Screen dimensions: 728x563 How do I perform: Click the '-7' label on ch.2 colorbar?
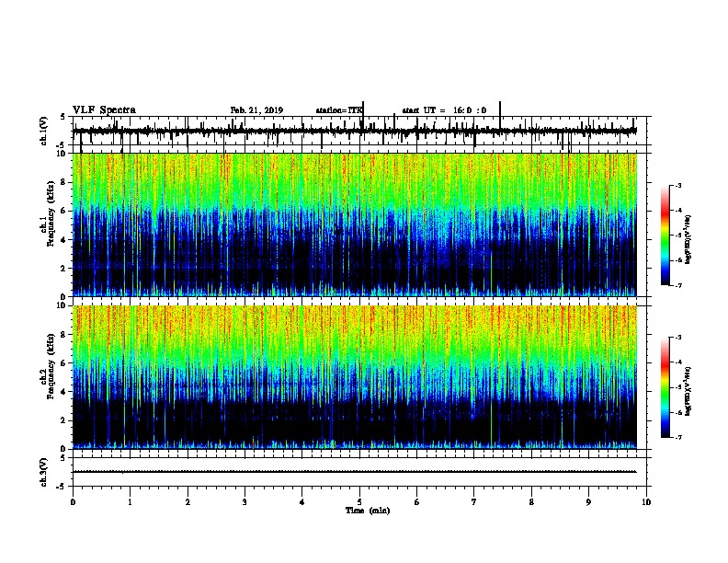tap(677, 437)
